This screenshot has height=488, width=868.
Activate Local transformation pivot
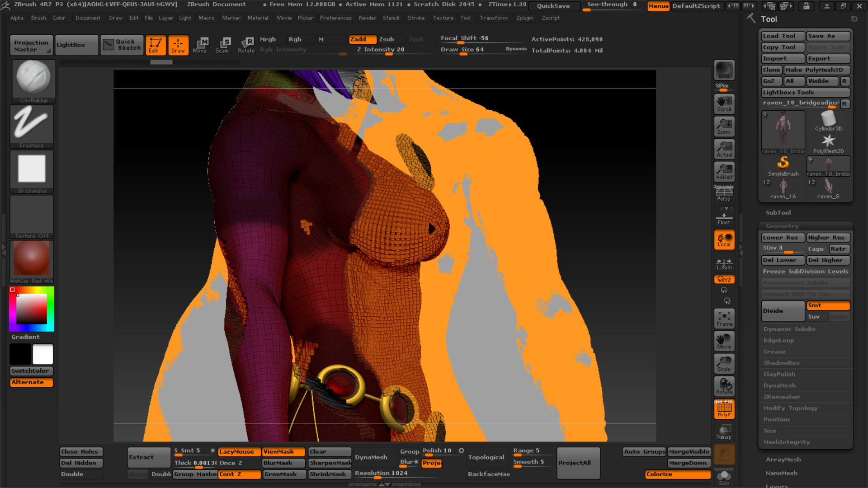tap(724, 239)
